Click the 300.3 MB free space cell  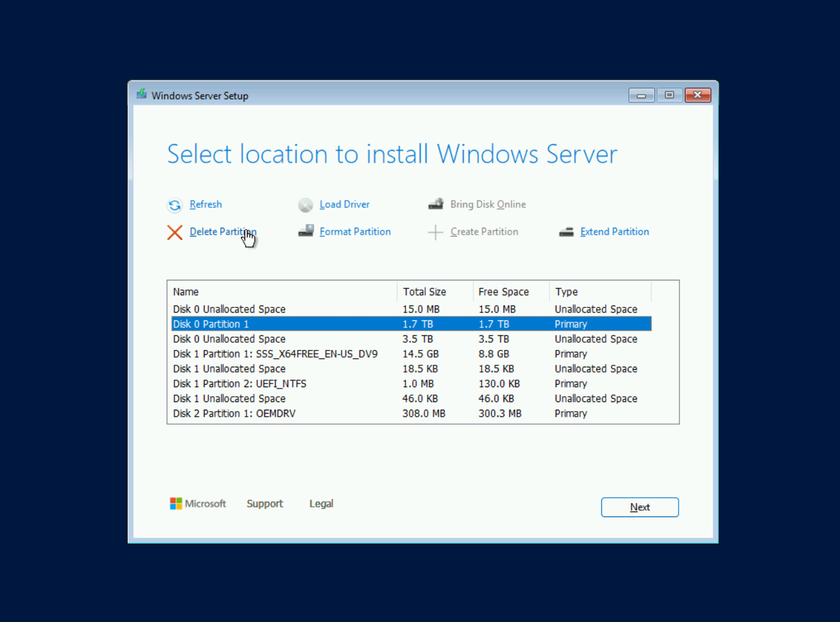point(500,414)
